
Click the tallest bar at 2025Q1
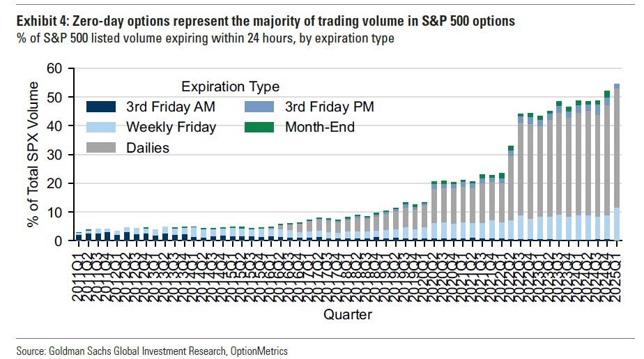click(x=617, y=162)
